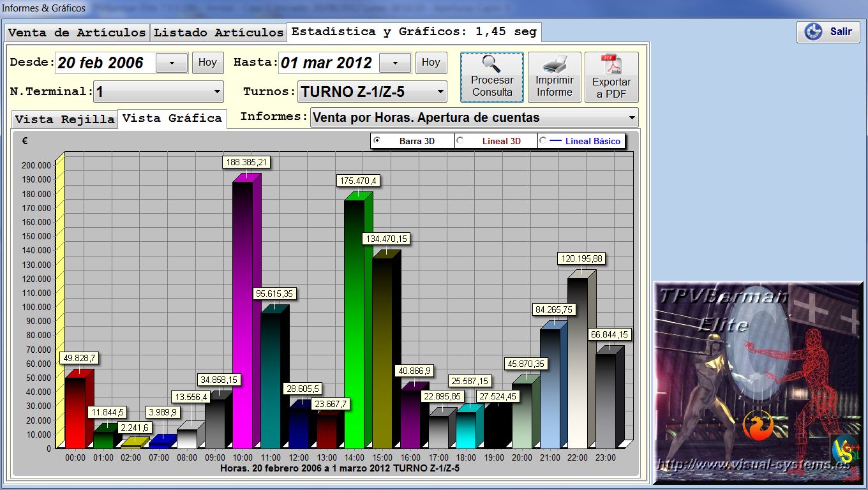
Task: Click the printer Imprimir Informe icon
Action: (x=554, y=65)
